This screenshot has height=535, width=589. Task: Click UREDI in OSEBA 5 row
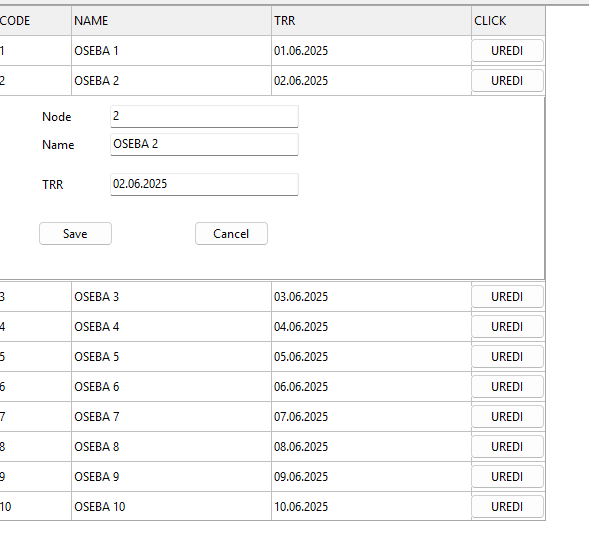pyautogui.click(x=507, y=357)
